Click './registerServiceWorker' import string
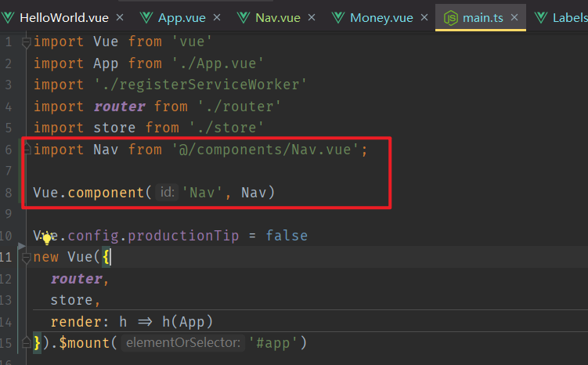The width and height of the screenshot is (588, 365). [x=200, y=85]
